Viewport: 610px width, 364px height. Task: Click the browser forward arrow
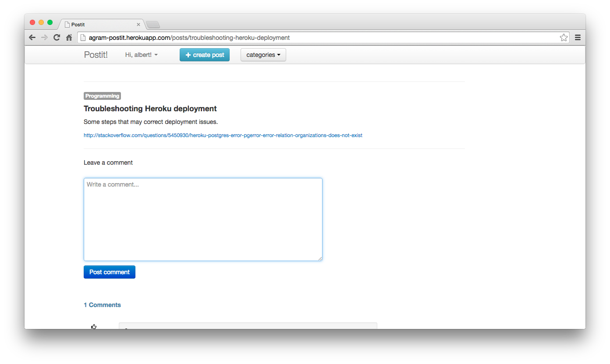pyautogui.click(x=44, y=38)
